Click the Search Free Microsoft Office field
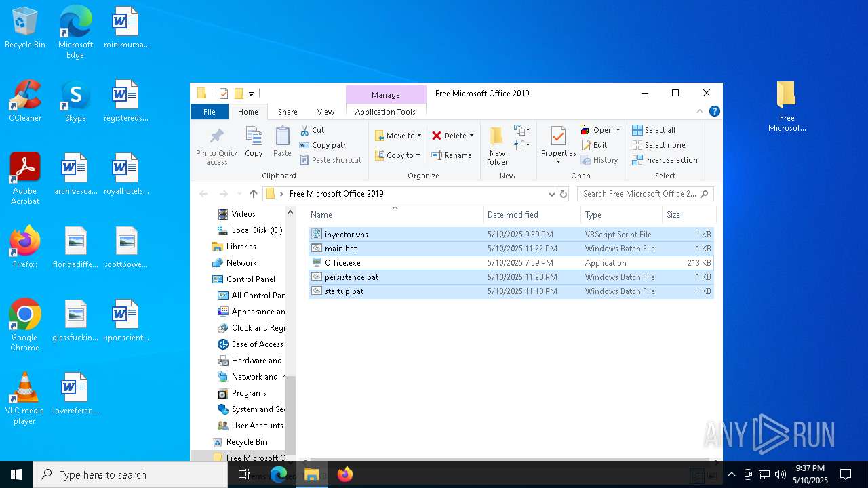Viewport: 868px width, 488px height. (645, 194)
